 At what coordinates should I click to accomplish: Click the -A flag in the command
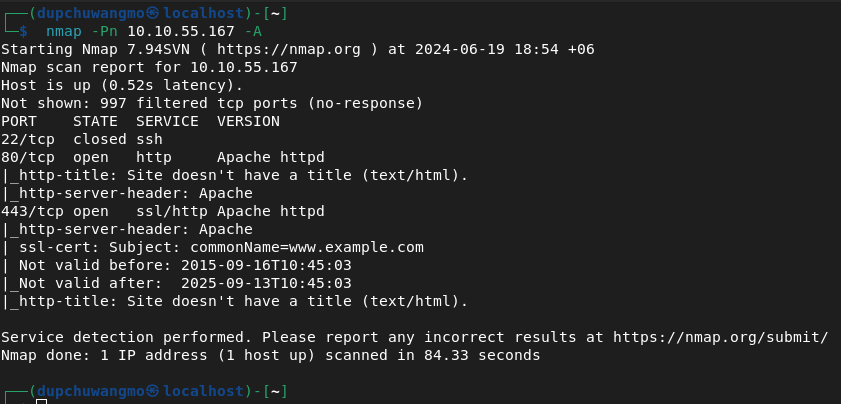(253, 32)
